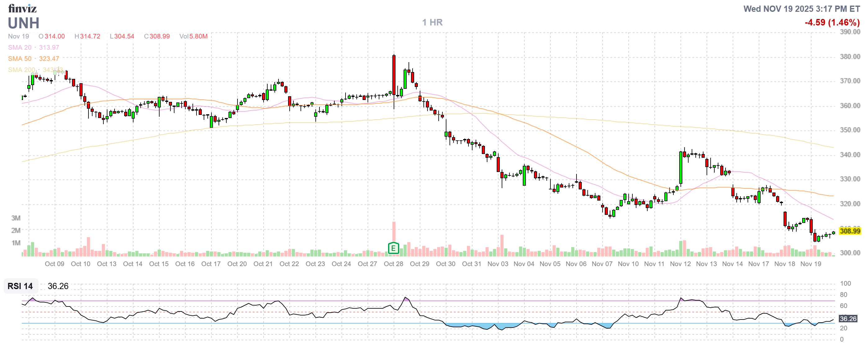The height and width of the screenshot is (349, 868).
Task: Click the big green Nov 12 candle
Action: (x=681, y=167)
